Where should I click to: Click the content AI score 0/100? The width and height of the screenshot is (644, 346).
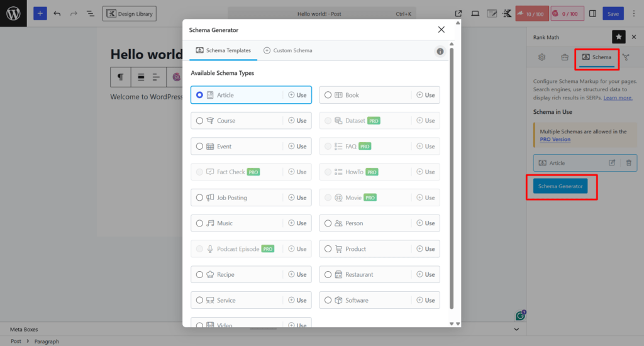pyautogui.click(x=567, y=14)
